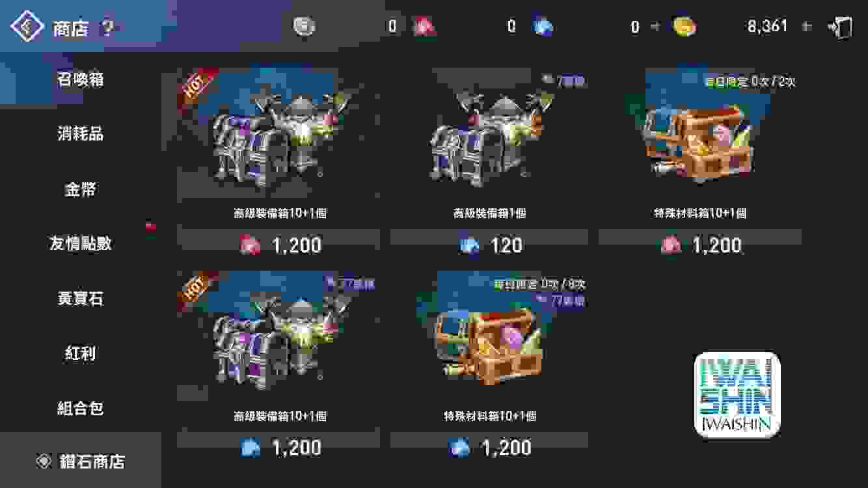Buy 高級裝備箱1個 for 120 diamonds
The image size is (868, 488).
(489, 245)
